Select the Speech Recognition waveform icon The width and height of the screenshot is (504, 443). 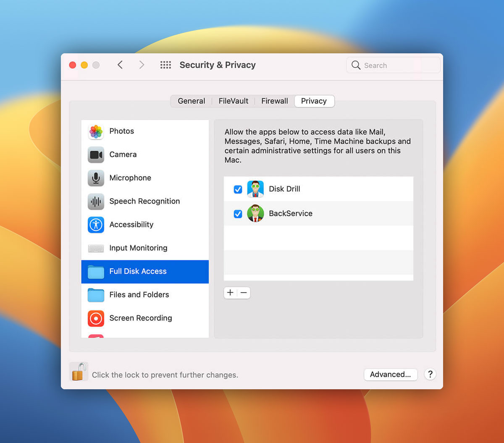(x=96, y=202)
